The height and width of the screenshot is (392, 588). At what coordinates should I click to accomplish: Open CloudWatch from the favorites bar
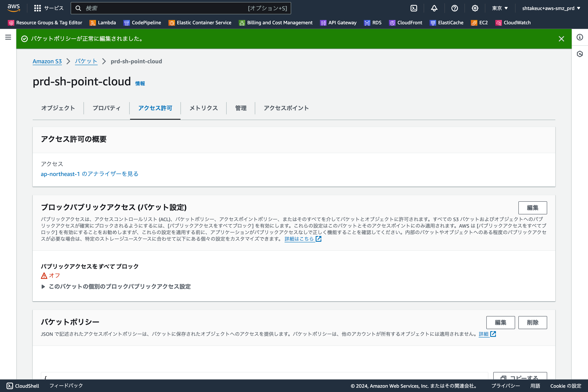[x=517, y=22]
